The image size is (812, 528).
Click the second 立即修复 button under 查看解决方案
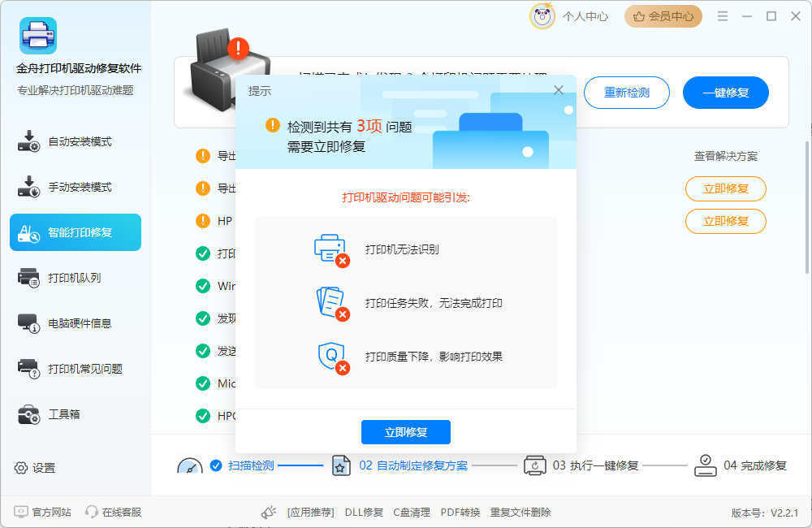tap(725, 221)
